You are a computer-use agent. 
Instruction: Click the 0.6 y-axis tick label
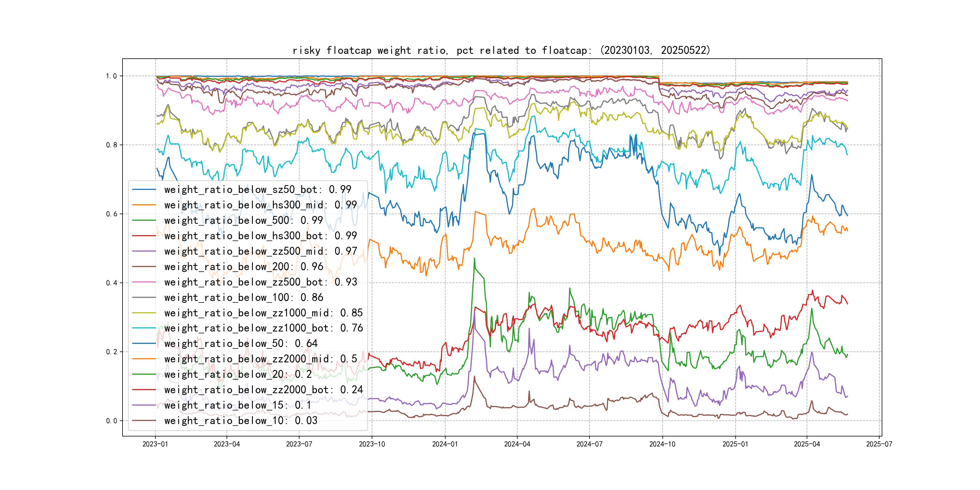[112, 214]
